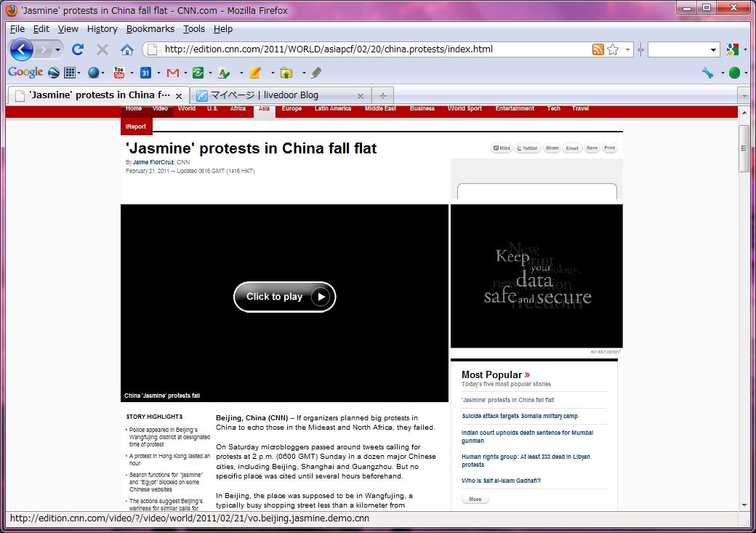Expand the YouTube button dropdown arrow
This screenshot has width=756, height=533.
point(132,73)
